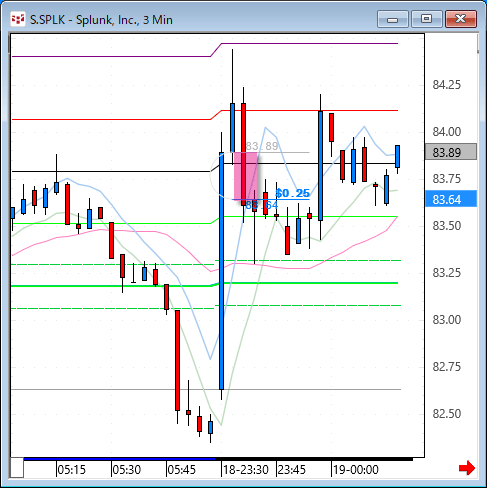The height and width of the screenshot is (488, 487).
Task: Click the window title S.SPLK - Splunk, Inc., 3 Min
Action: pos(101,20)
